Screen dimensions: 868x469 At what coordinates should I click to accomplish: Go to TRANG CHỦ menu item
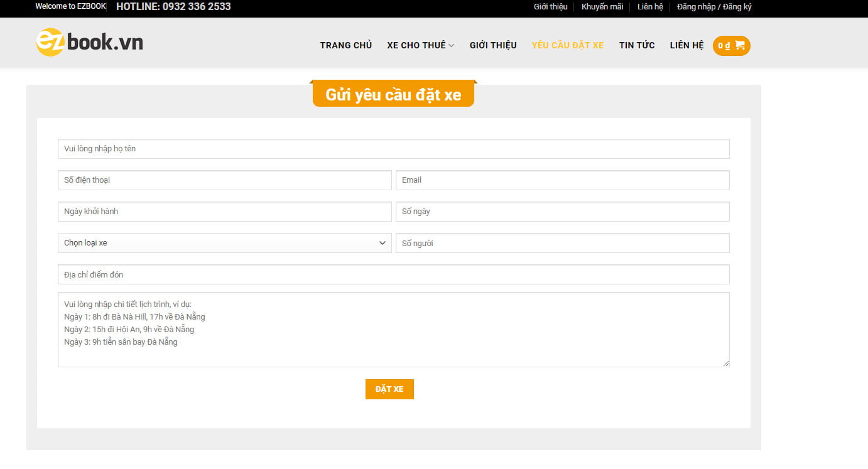345,45
